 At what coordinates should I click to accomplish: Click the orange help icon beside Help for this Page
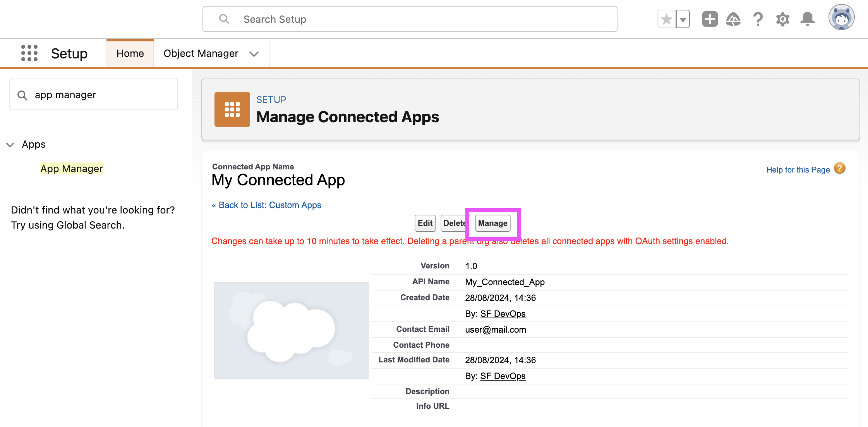click(839, 169)
